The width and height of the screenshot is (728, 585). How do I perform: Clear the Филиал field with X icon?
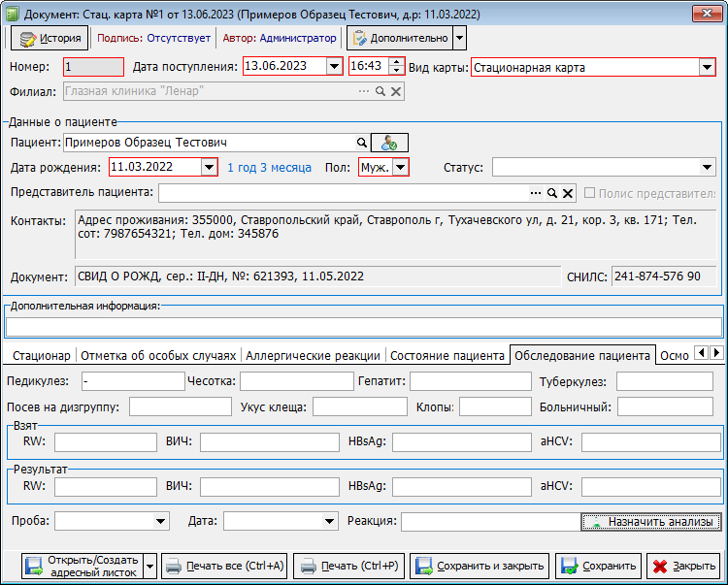coord(396,91)
